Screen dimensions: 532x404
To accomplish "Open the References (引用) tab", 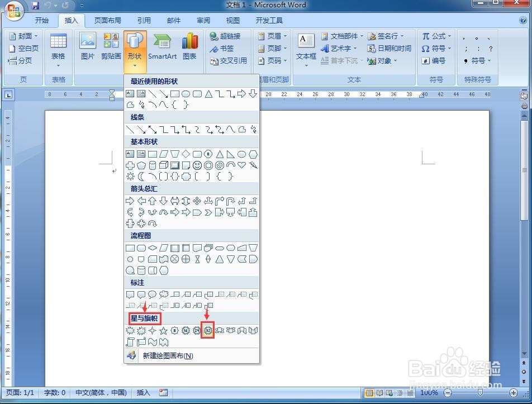I will click(x=144, y=20).
